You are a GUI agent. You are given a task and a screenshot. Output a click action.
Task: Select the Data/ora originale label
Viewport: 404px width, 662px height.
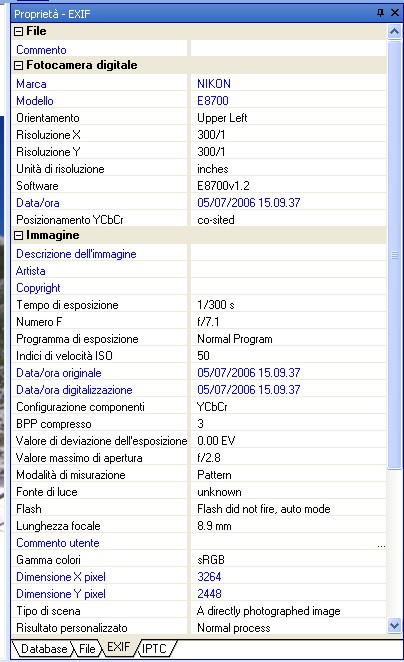[x=59, y=373]
